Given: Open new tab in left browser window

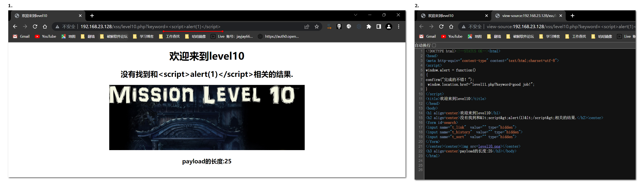Looking at the screenshot, I should (92, 16).
